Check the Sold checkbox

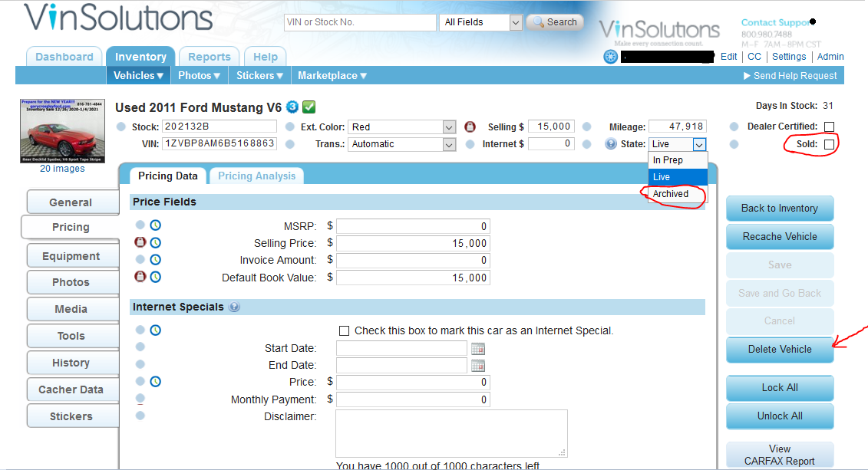[829, 144]
